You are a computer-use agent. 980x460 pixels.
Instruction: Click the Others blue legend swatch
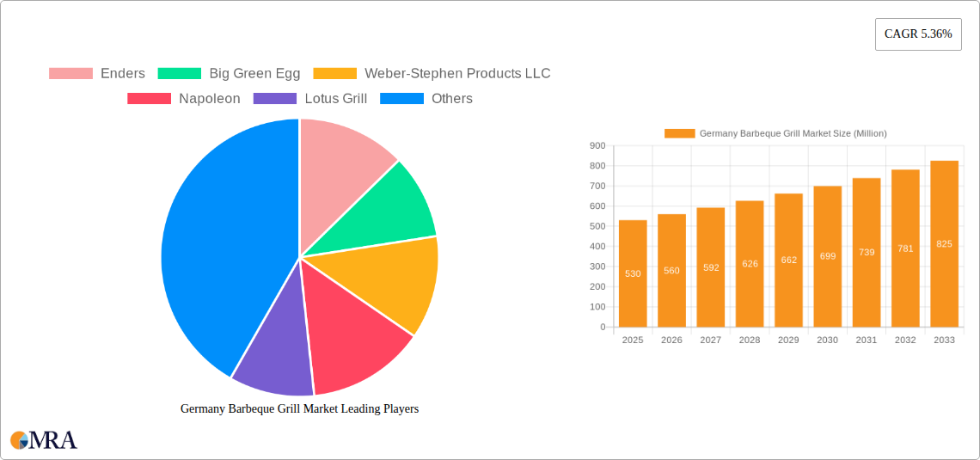(x=401, y=99)
